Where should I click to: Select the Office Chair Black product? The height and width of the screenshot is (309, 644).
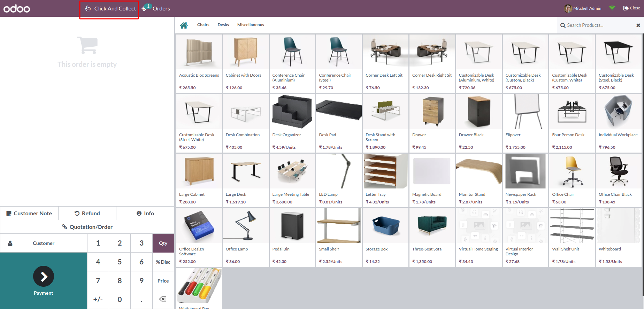click(619, 180)
